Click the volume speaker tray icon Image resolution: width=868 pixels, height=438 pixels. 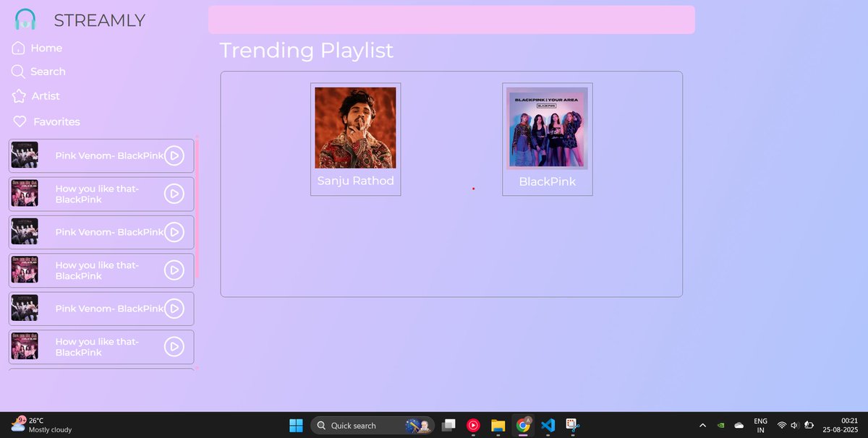click(x=794, y=425)
